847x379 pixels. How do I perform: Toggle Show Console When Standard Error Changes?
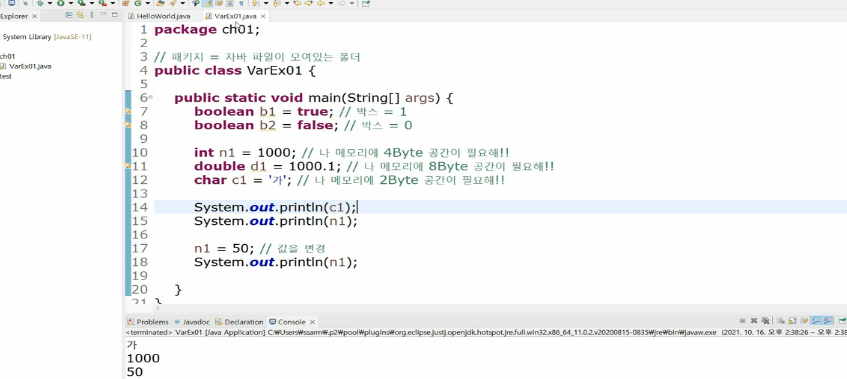(827, 321)
